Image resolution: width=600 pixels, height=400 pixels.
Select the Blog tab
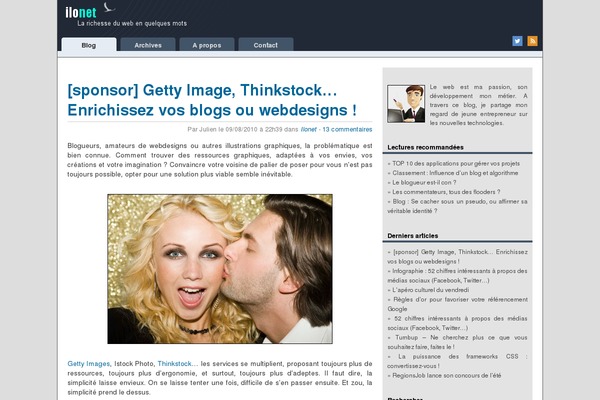click(x=89, y=45)
